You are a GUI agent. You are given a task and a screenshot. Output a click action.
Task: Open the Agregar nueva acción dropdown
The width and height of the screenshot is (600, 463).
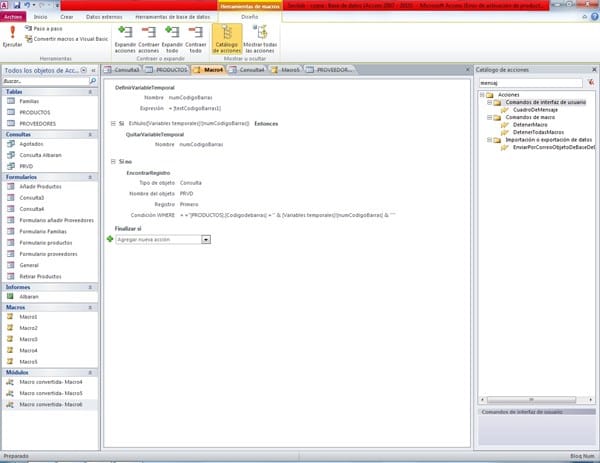(x=205, y=239)
